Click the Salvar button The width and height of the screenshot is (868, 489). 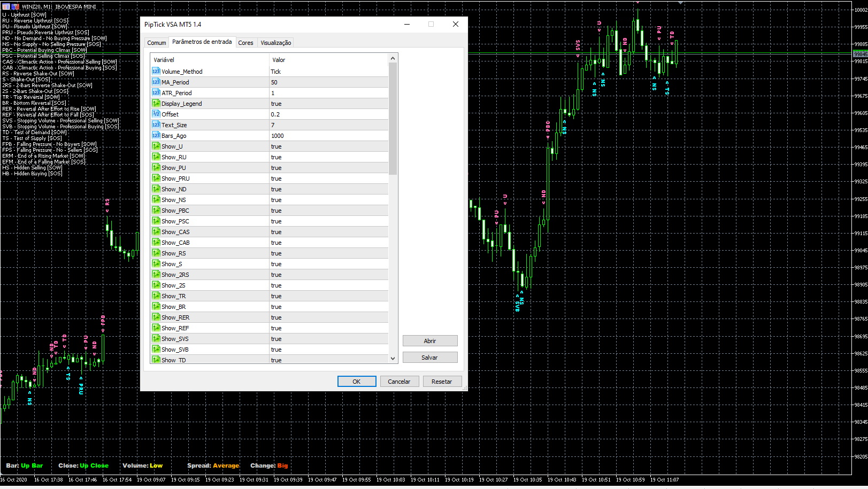click(x=430, y=358)
